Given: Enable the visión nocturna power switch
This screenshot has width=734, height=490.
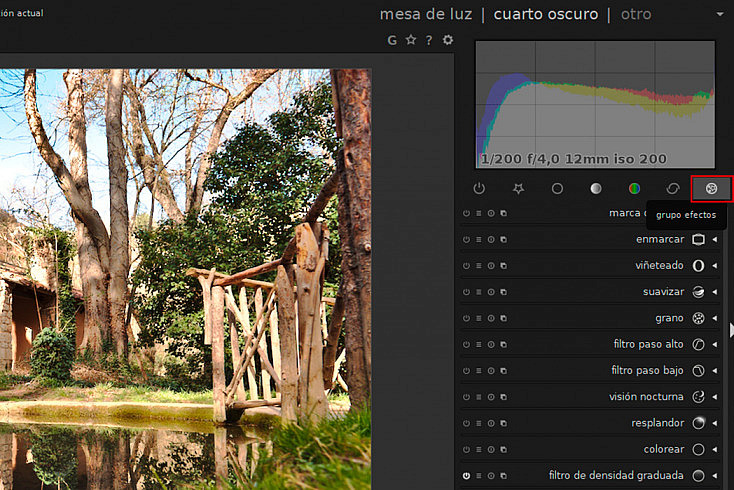Looking at the screenshot, I should [466, 397].
